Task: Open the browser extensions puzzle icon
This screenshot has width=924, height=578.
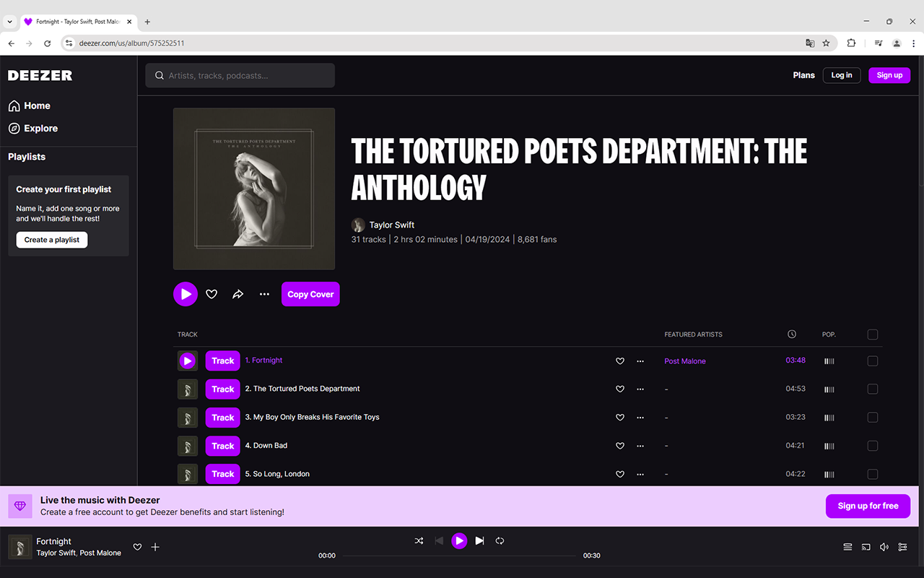Action: click(851, 43)
